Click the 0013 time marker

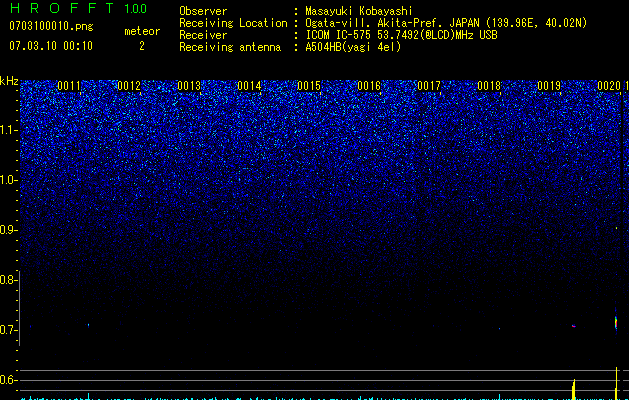point(189,86)
